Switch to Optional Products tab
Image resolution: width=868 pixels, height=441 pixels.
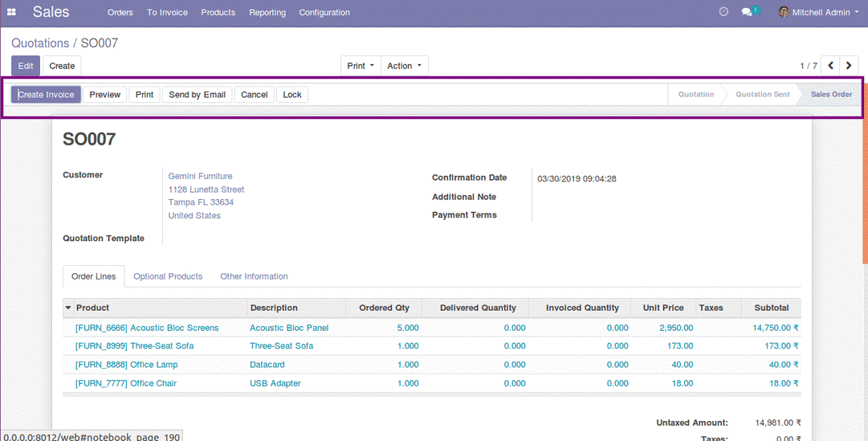(x=168, y=276)
